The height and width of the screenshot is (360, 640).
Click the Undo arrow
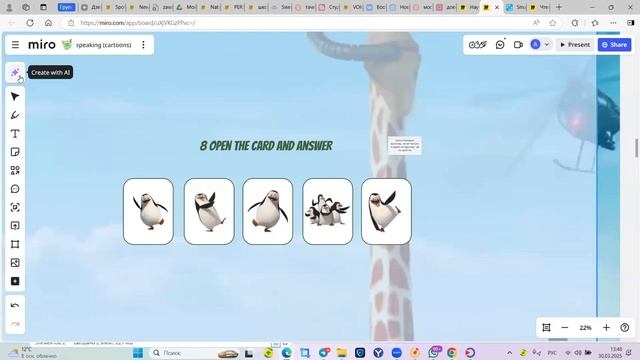pos(15,305)
